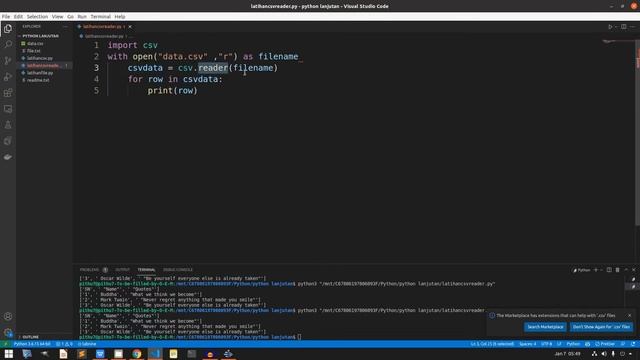Viewport: 640px width, 360px height.
Task: Click Search Marketplace button
Action: 545,327
